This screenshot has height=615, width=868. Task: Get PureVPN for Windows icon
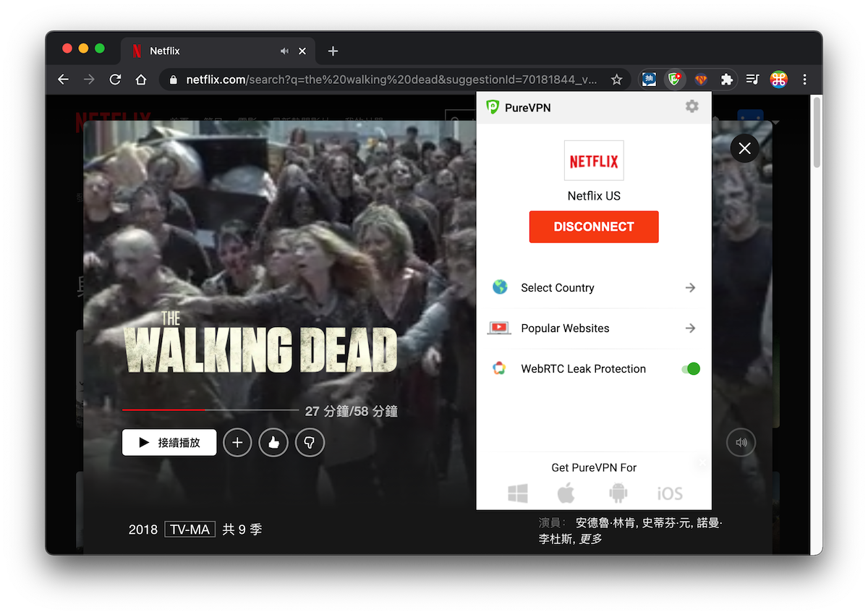(x=518, y=493)
